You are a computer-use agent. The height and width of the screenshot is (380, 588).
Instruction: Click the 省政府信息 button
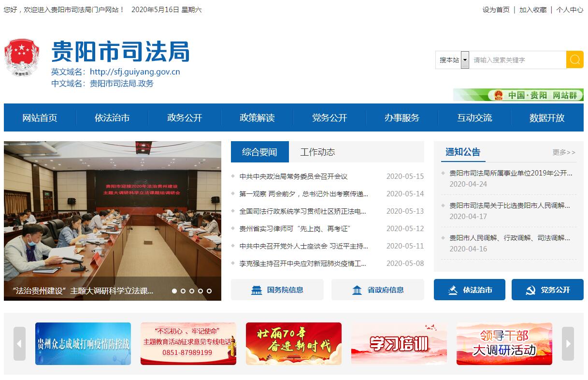pyautogui.click(x=378, y=290)
